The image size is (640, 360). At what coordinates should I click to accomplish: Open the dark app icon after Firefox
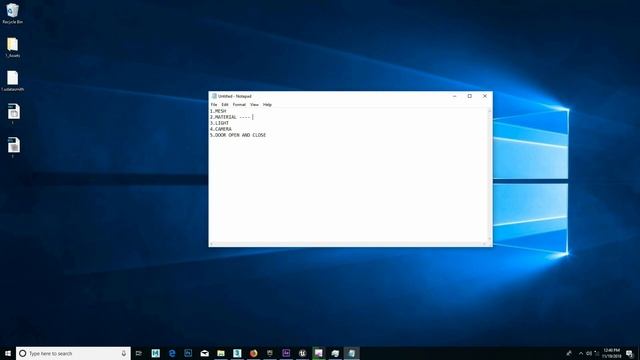click(x=270, y=353)
